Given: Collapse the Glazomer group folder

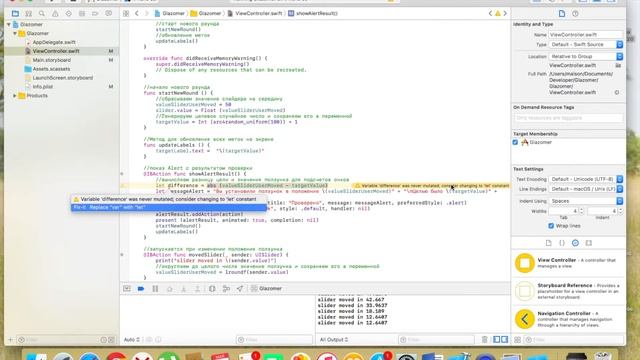Looking at the screenshot, I should point(15,33).
